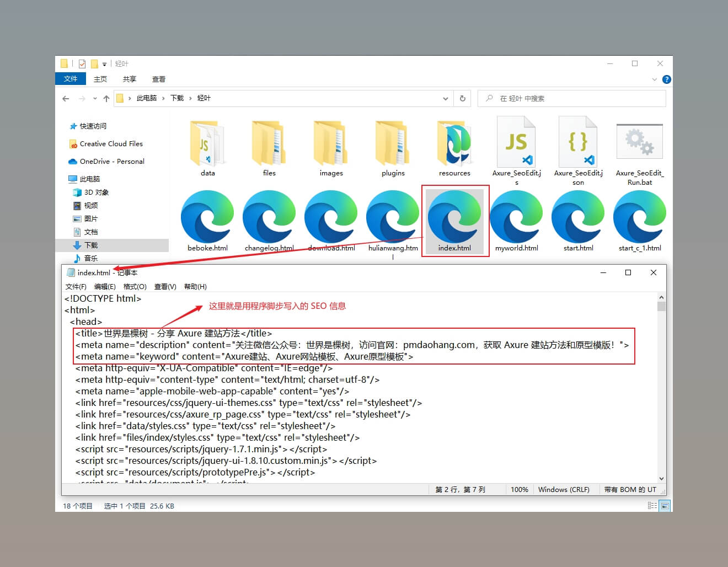Select the changelog.html file
This screenshot has height=567, width=728.
[x=269, y=221]
